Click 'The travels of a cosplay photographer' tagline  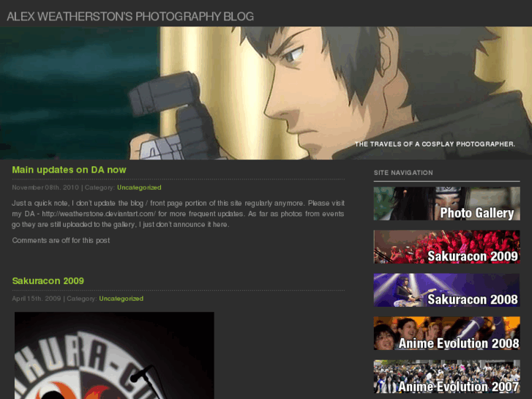tap(435, 144)
